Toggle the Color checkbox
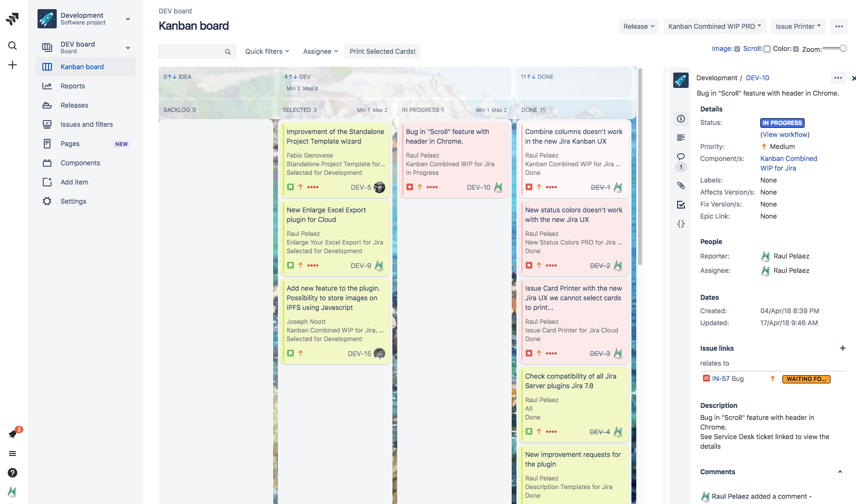Screen dimensions: 856x504 click(x=796, y=49)
